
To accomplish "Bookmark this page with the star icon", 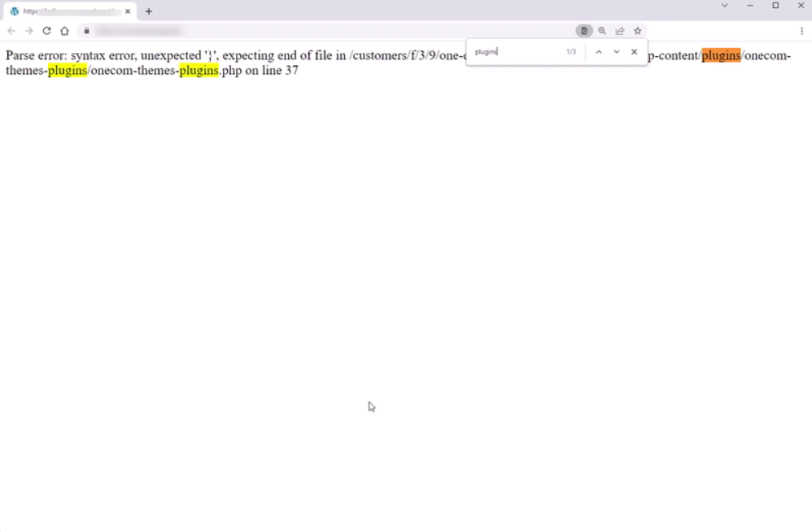I will click(x=638, y=31).
